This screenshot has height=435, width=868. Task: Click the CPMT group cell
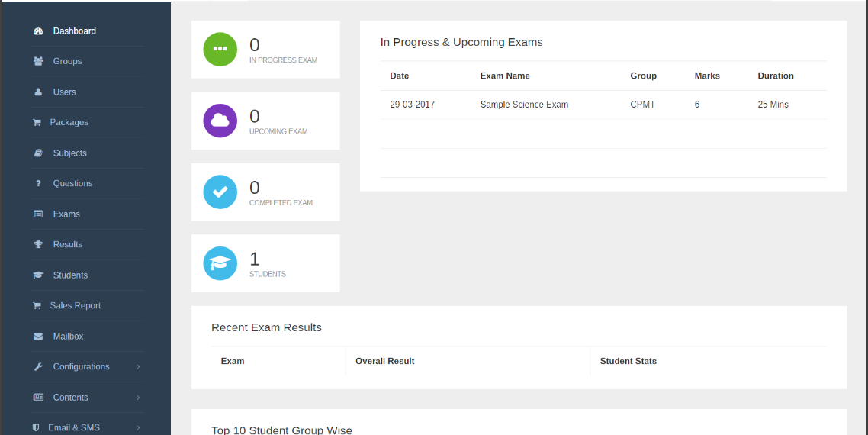point(643,105)
